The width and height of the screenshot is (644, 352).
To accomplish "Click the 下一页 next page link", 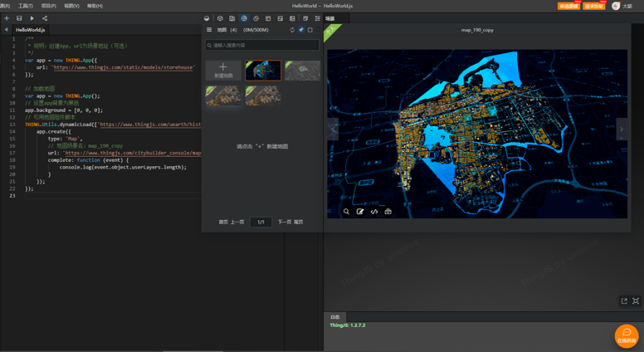I will [285, 222].
